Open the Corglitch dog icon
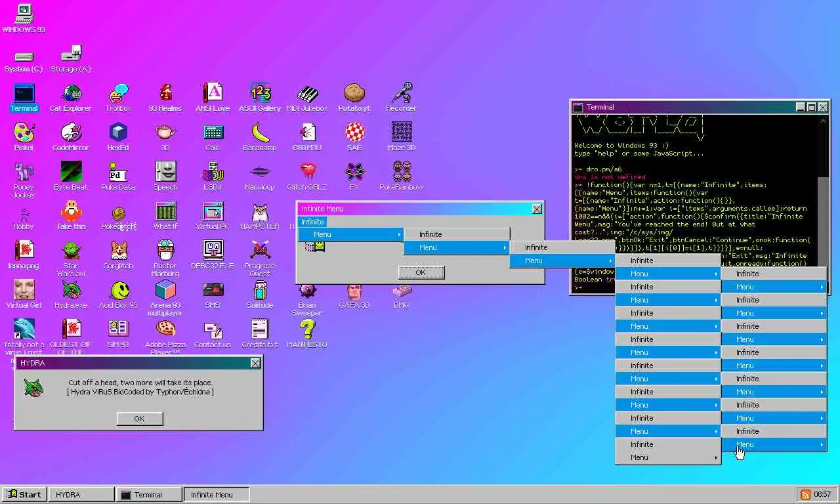Image resolution: width=840 pixels, height=504 pixels. click(118, 255)
